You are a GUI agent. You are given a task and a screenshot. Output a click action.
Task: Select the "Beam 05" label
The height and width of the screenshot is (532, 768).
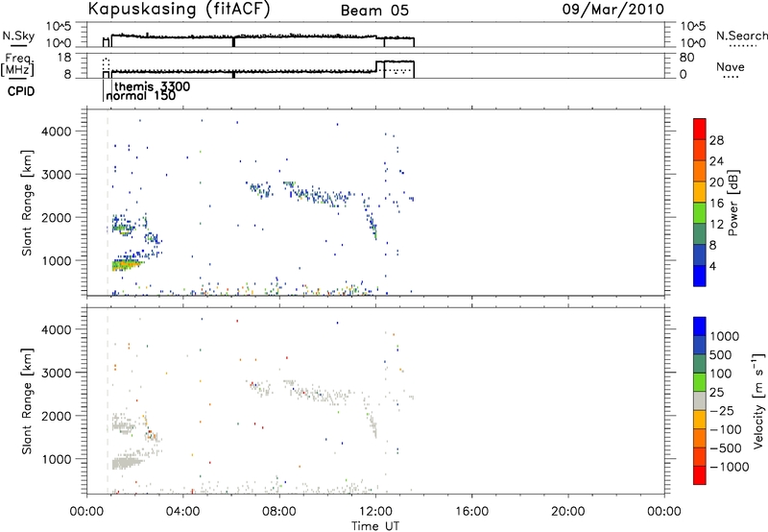(x=374, y=11)
